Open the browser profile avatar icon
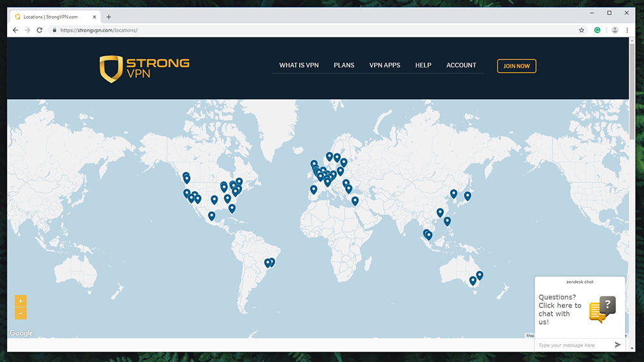Viewport: 644px width, 362px height. 615,30
